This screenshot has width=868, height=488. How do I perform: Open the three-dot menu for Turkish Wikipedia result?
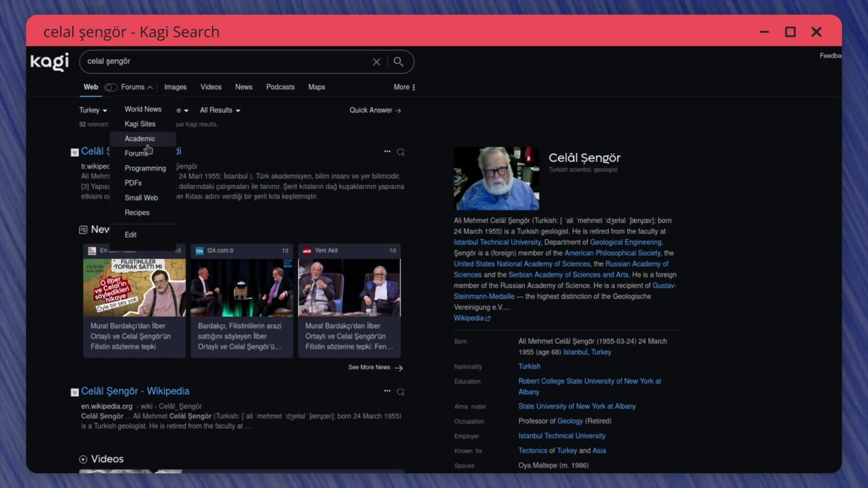click(x=387, y=151)
